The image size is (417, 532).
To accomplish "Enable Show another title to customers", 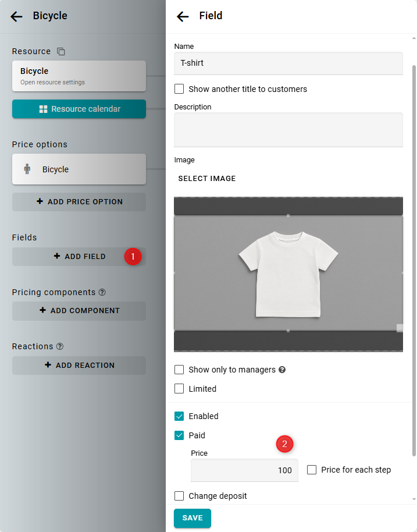I will point(179,89).
